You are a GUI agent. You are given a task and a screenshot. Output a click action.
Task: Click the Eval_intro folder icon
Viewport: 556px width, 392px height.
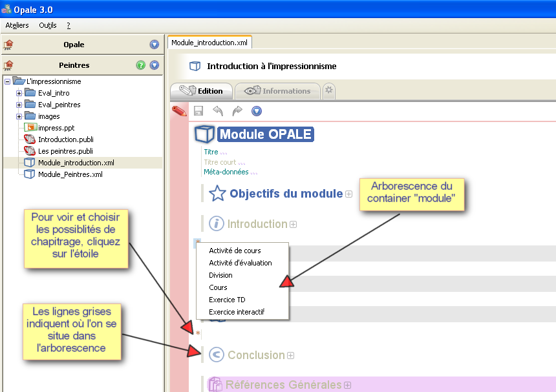tap(30, 93)
